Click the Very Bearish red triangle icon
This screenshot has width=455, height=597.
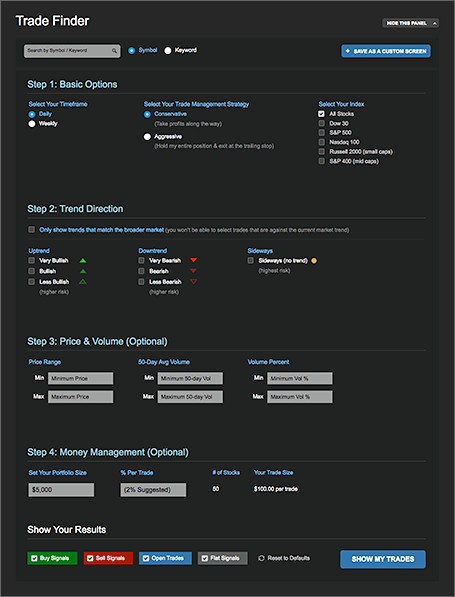[x=193, y=260]
